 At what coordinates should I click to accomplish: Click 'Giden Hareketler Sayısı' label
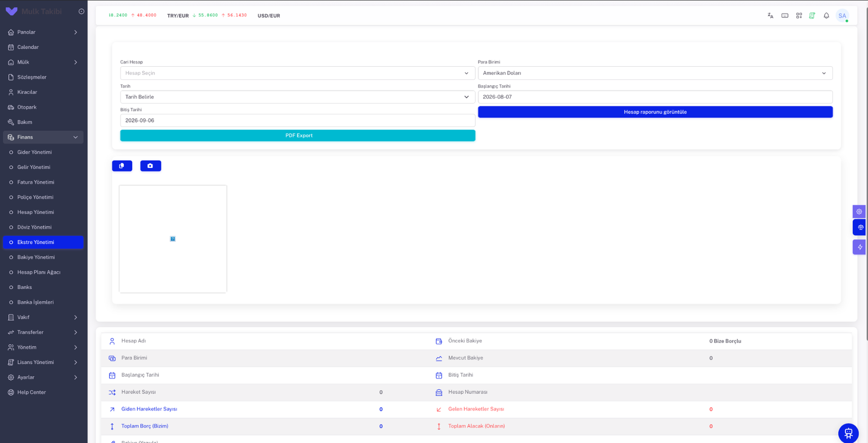(x=149, y=409)
